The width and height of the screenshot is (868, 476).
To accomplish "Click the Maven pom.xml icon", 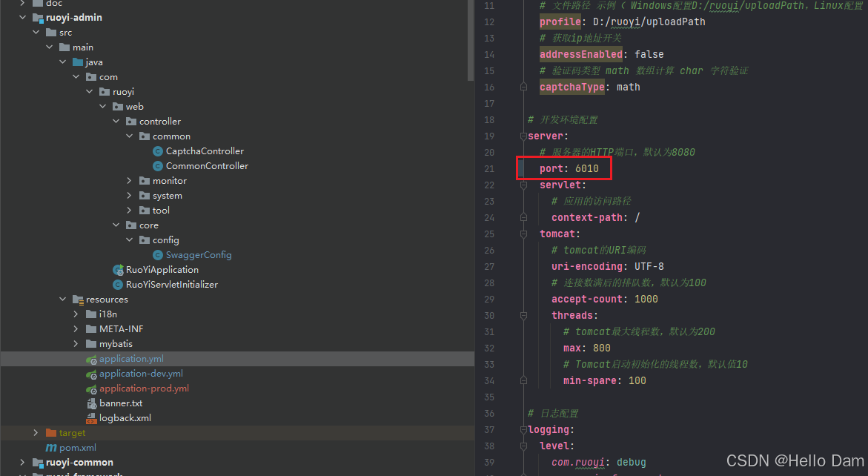I will click(51, 447).
